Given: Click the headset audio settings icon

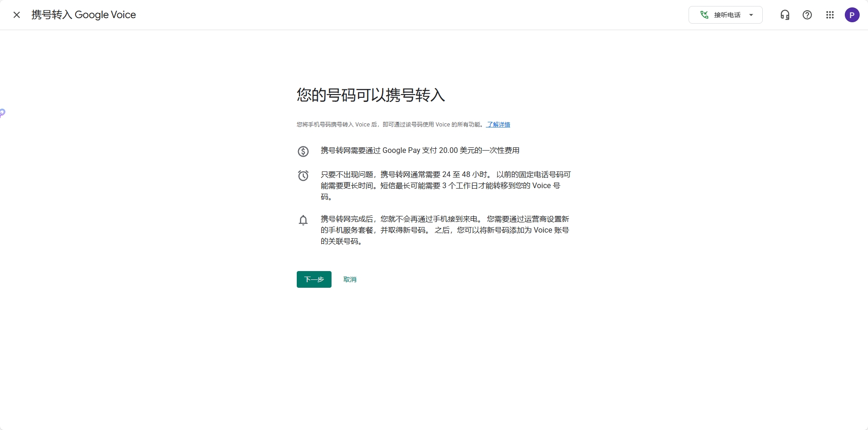Looking at the screenshot, I should click(785, 15).
